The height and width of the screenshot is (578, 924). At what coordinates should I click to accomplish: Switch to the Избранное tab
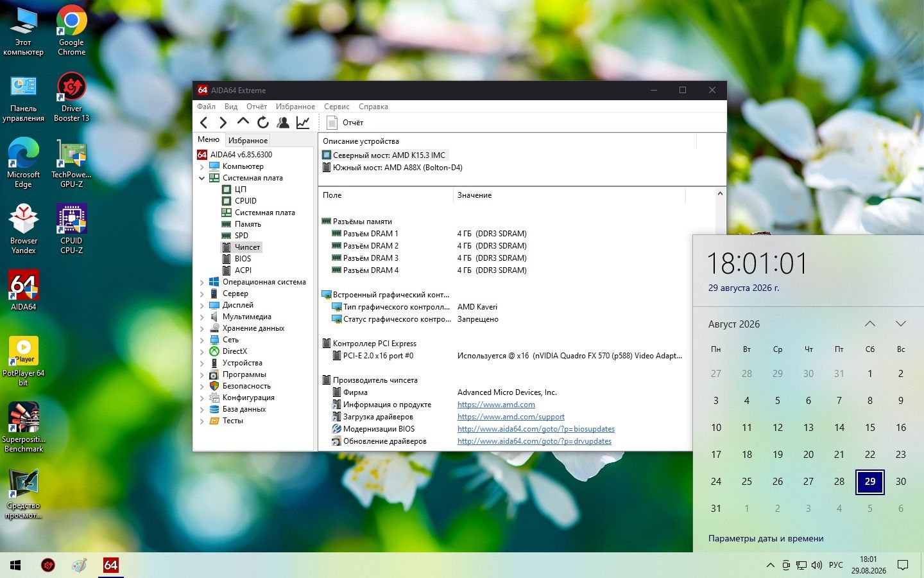(x=248, y=140)
